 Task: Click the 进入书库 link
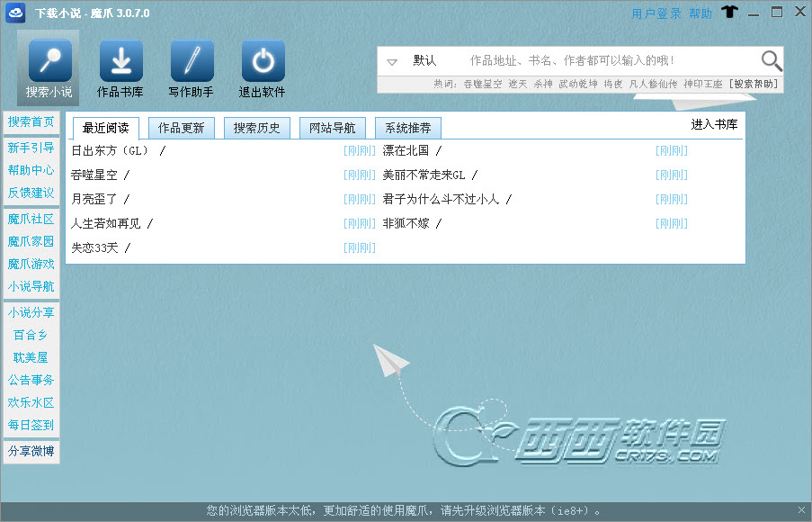point(714,124)
